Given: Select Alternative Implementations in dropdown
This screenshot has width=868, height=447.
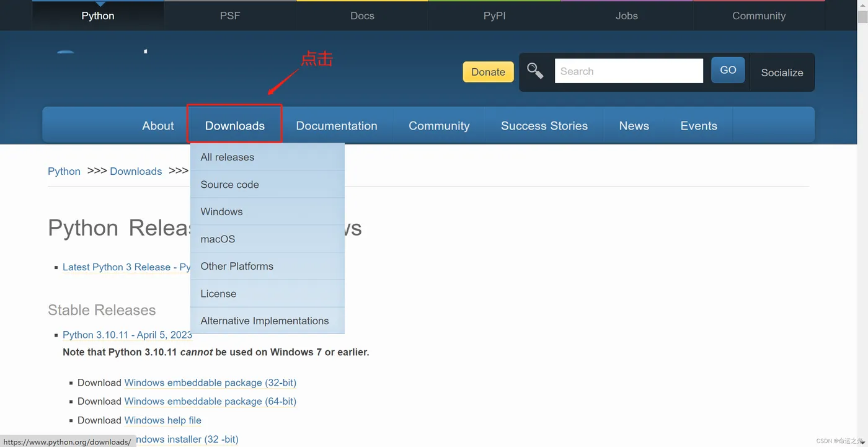Looking at the screenshot, I should point(267,321).
